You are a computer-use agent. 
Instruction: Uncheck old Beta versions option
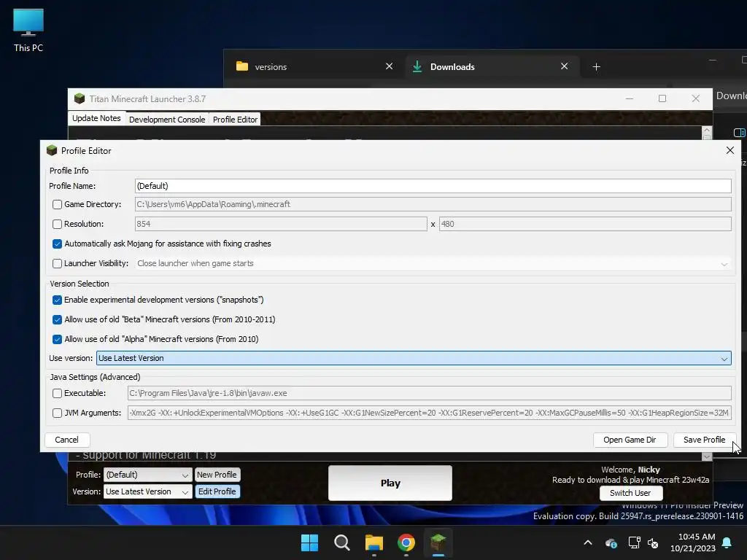coord(57,319)
